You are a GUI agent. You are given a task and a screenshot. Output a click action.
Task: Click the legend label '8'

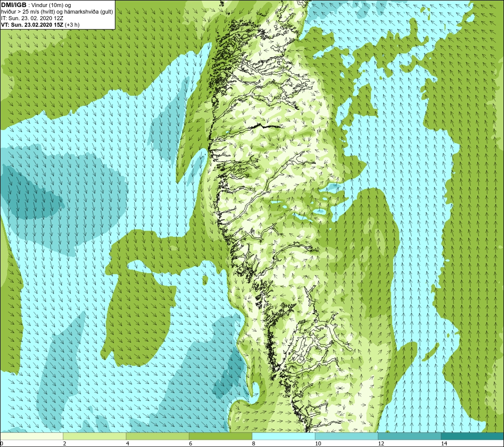click(x=254, y=443)
